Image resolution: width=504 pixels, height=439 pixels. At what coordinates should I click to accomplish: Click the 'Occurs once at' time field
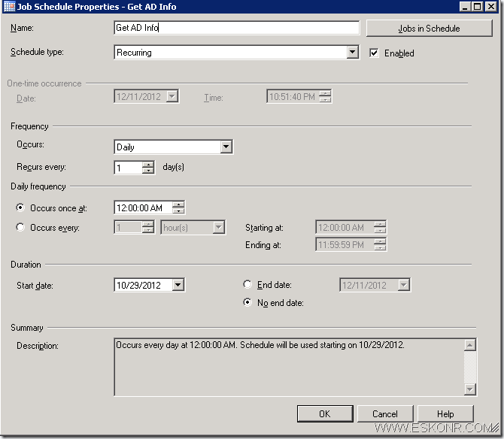pos(142,208)
